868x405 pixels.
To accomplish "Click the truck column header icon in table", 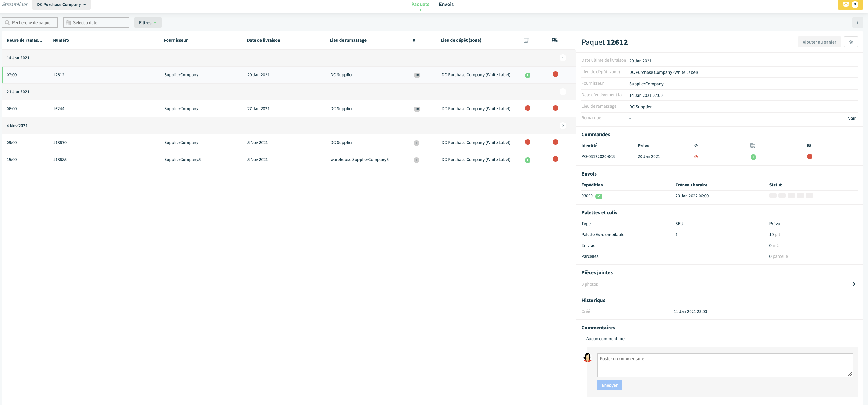I will (x=554, y=40).
